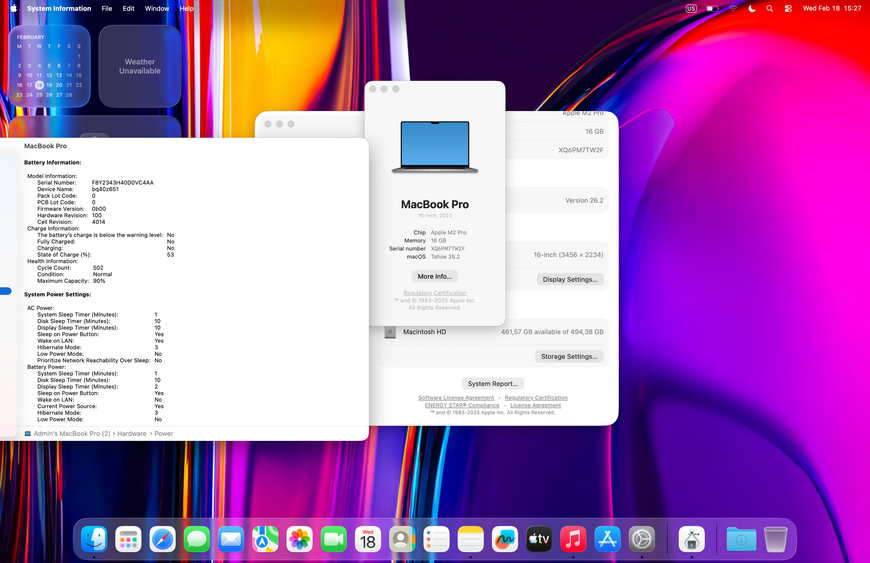The height and width of the screenshot is (563, 870).
Task: Open Messages in the Dock
Action: pyautogui.click(x=197, y=539)
